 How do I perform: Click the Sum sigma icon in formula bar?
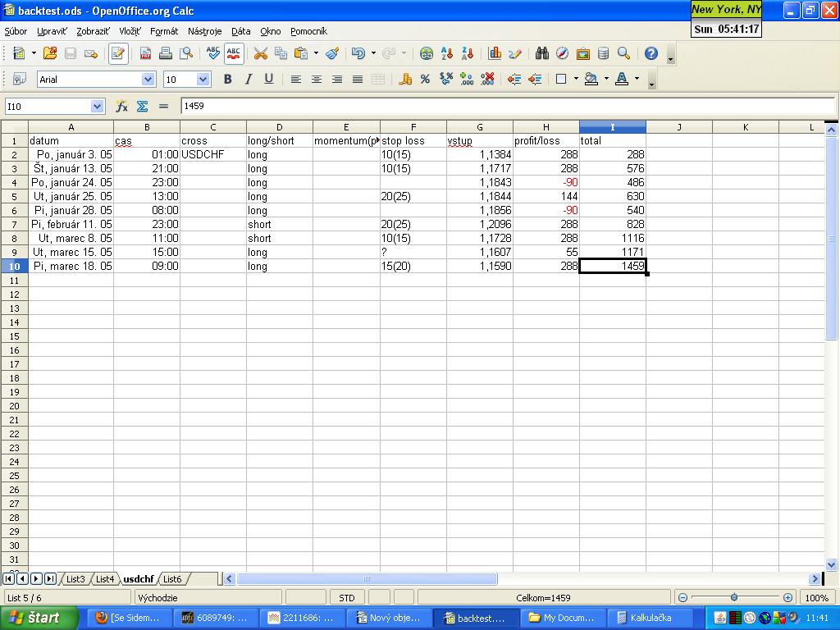(x=142, y=106)
